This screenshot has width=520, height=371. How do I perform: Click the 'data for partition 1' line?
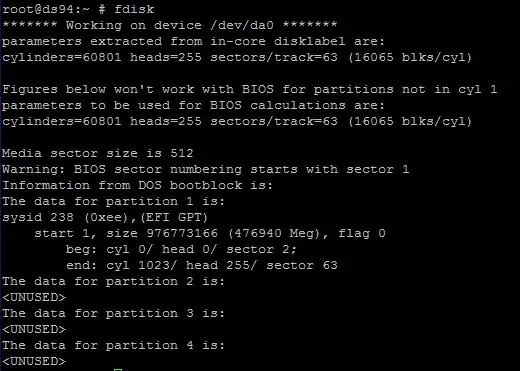click(113, 201)
